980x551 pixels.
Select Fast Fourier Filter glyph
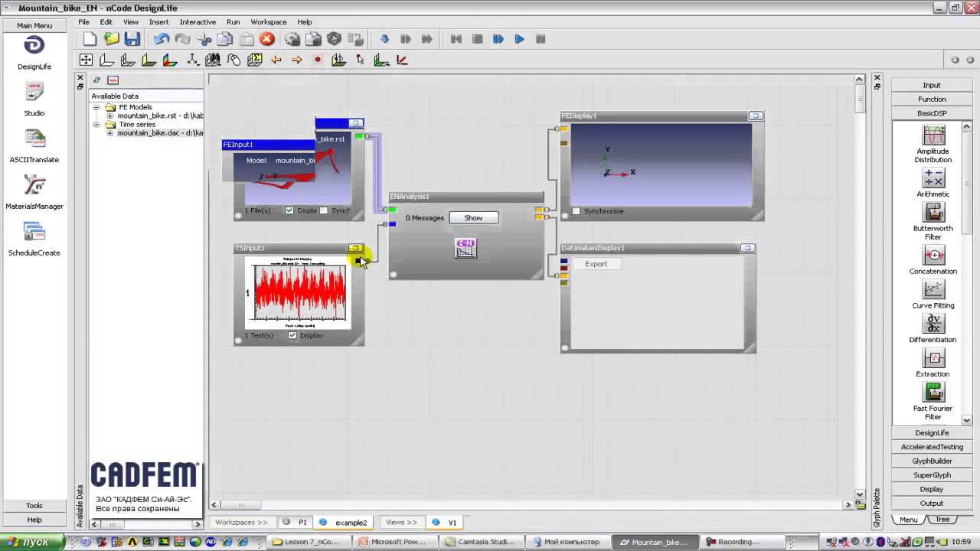(933, 393)
